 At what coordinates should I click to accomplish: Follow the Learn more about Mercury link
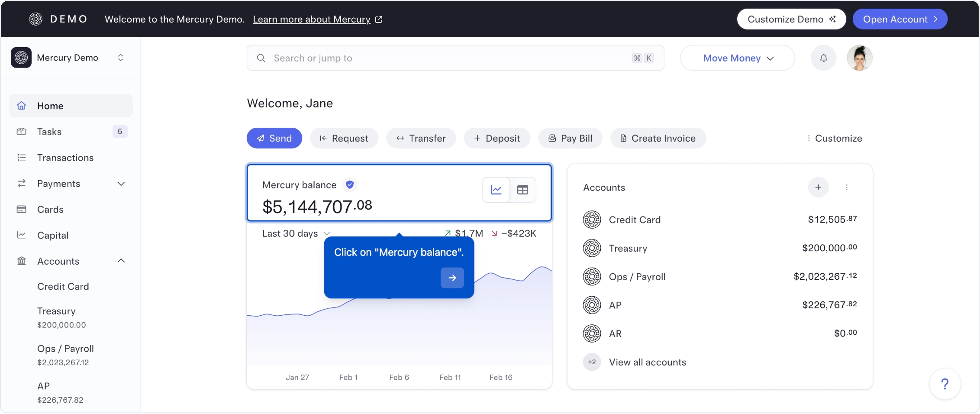(x=312, y=19)
